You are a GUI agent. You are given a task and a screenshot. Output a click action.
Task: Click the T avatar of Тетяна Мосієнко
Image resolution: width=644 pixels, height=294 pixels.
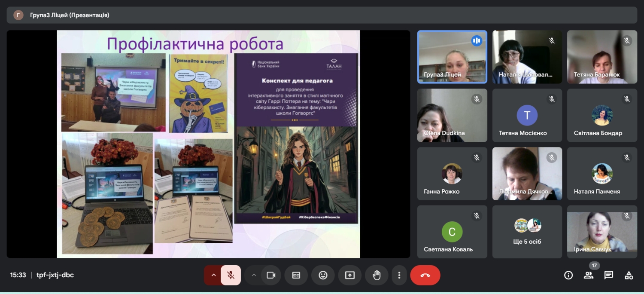pyautogui.click(x=527, y=115)
